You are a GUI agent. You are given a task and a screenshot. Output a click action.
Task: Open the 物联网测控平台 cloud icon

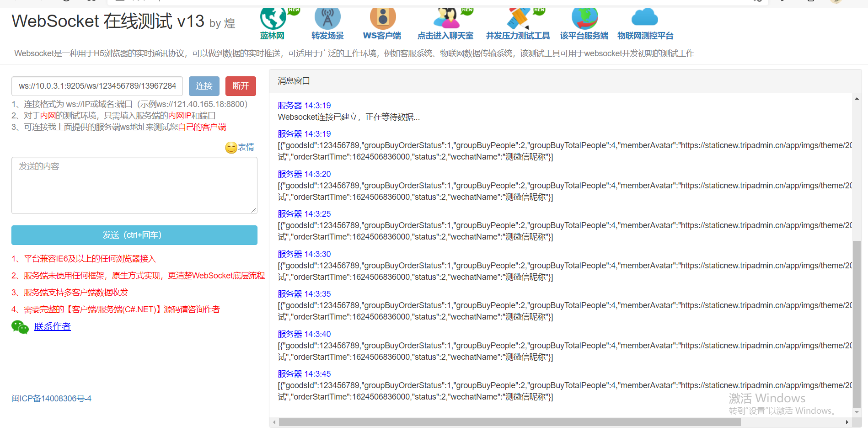[x=645, y=18]
